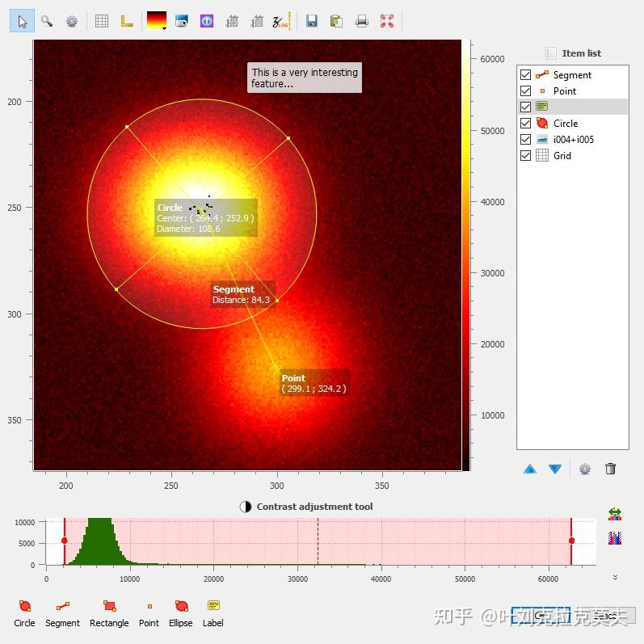Click the green-arrow full range contrast icon
This screenshot has width=644, height=644.
[614, 514]
